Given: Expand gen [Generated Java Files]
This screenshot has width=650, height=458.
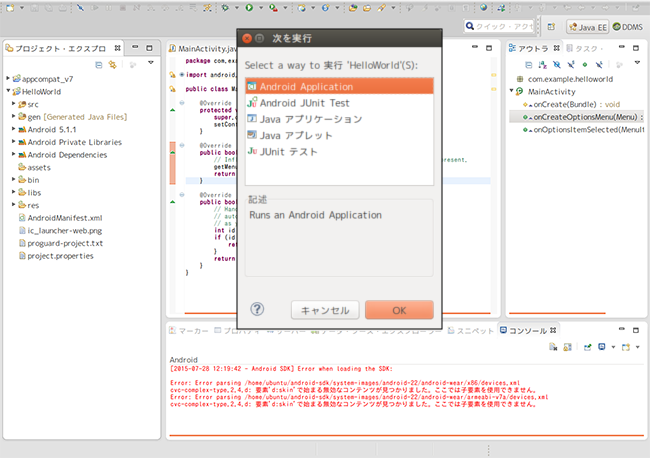Looking at the screenshot, I should pos(14,116).
